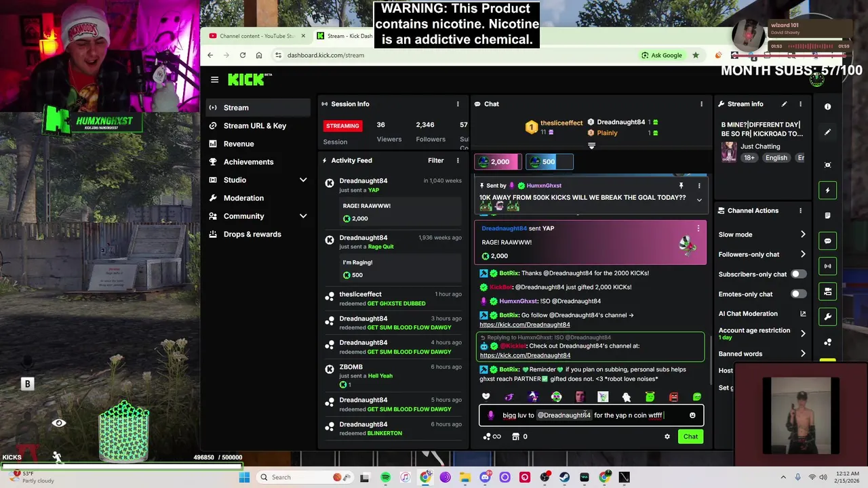Open Session Info options menu
The image size is (868, 488).
click(x=458, y=104)
